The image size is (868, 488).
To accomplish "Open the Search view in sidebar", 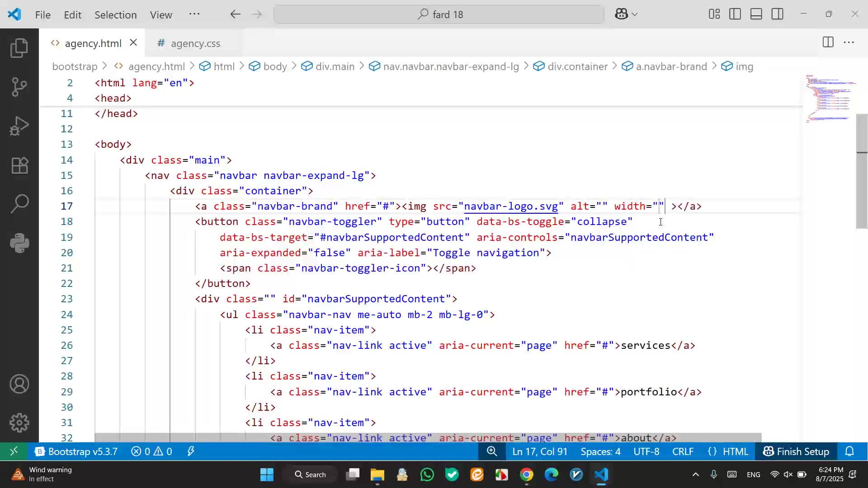I will pos(19,204).
